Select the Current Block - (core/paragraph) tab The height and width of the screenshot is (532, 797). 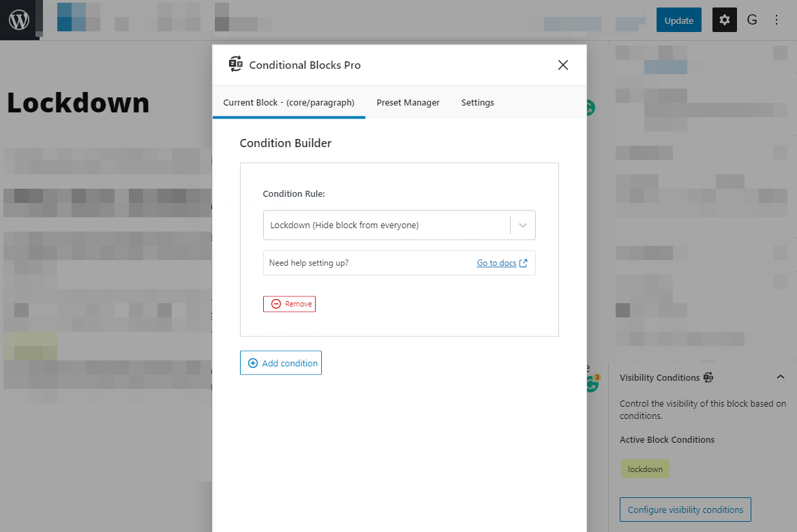pyautogui.click(x=288, y=102)
